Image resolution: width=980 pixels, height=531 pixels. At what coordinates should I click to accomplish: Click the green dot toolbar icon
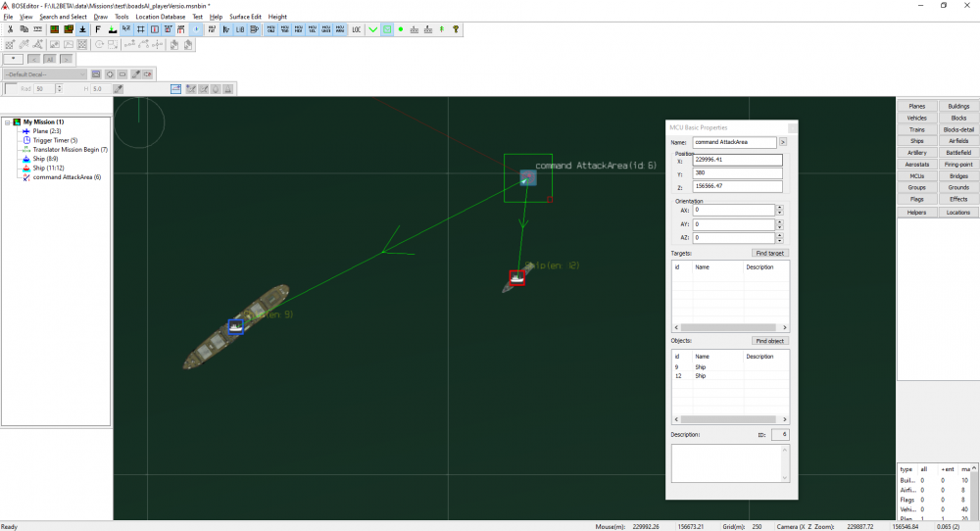pos(401,29)
